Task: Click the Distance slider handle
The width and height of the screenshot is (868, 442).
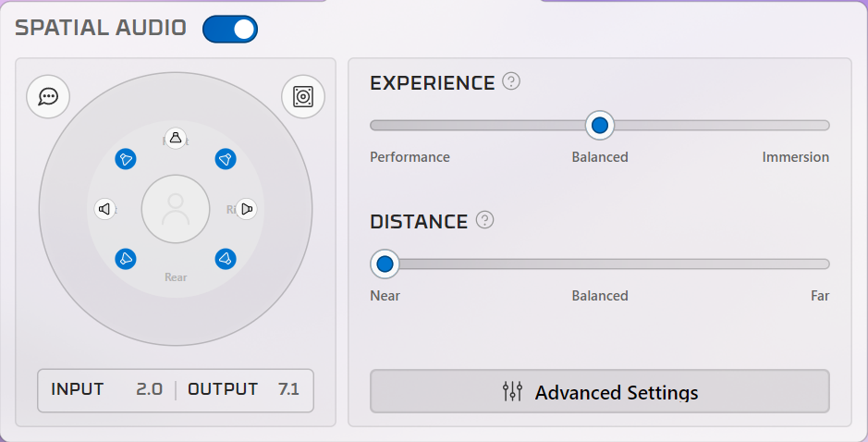Action: coord(385,264)
